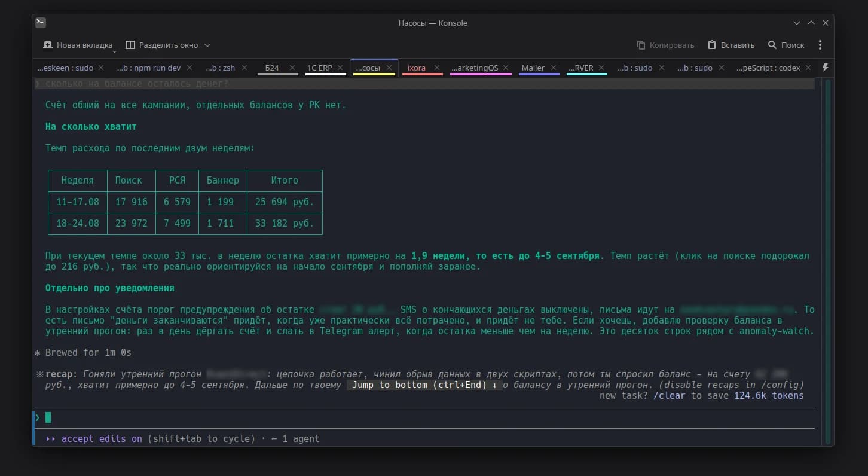Viewport: 868px width, 476px height.
Task: Close the ixora tab
Action: [x=437, y=68]
